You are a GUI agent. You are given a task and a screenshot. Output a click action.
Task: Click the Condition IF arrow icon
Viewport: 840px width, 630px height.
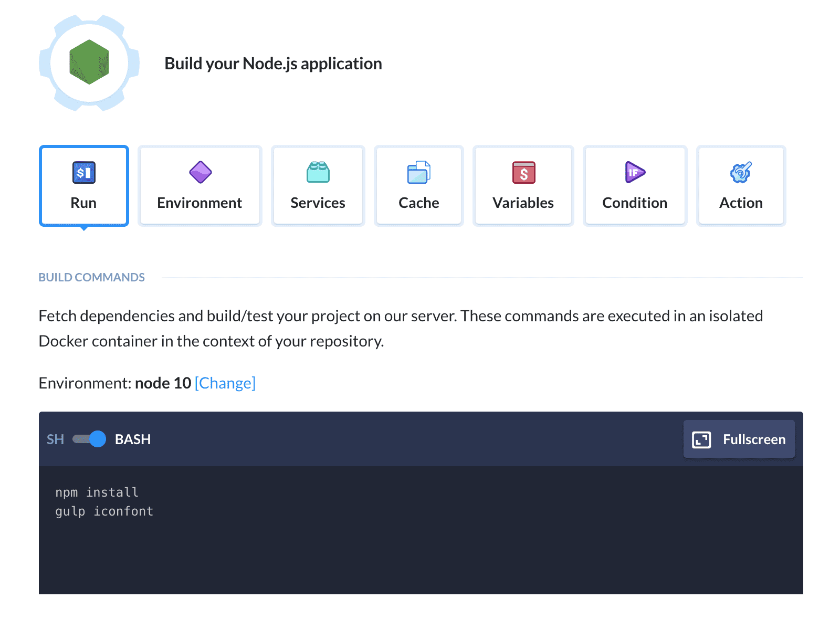coord(635,172)
